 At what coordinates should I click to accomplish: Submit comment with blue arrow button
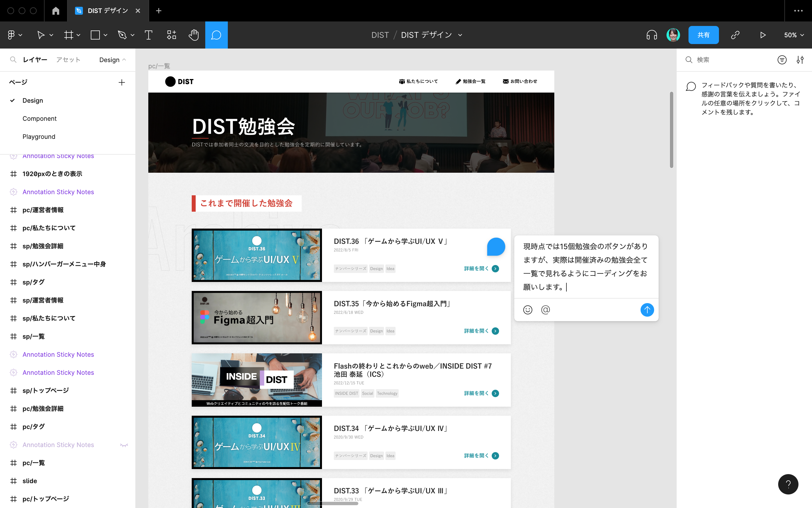(647, 310)
